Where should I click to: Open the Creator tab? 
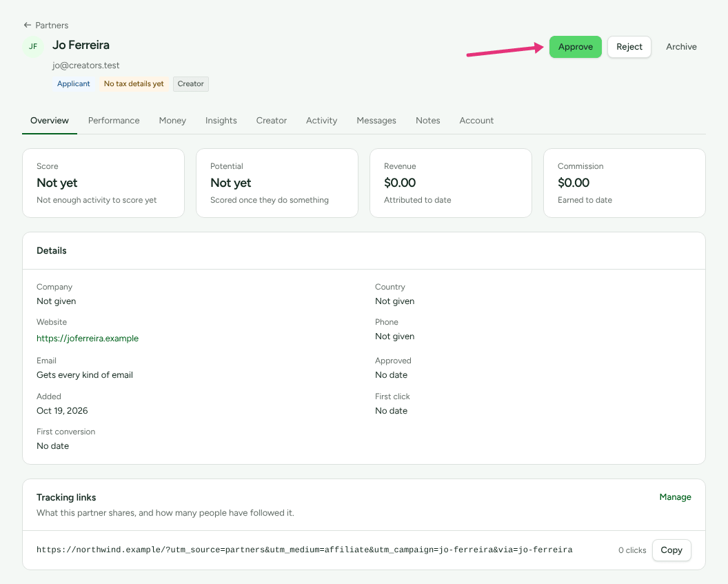click(272, 121)
